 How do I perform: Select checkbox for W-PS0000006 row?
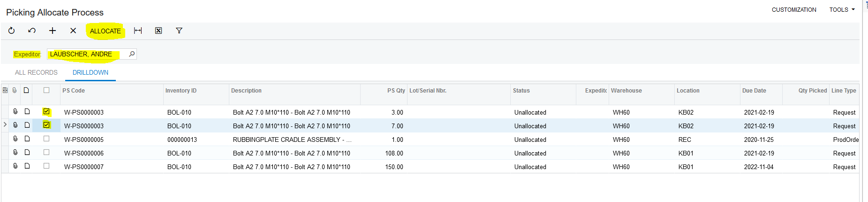coord(46,153)
